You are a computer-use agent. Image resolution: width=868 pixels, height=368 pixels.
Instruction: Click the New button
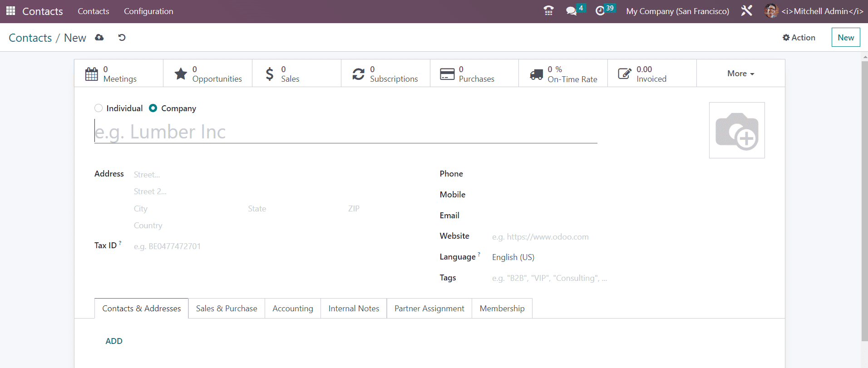tap(845, 38)
